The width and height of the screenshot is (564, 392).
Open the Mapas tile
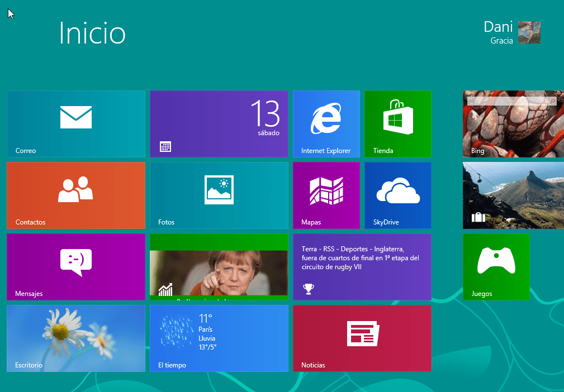(x=326, y=195)
